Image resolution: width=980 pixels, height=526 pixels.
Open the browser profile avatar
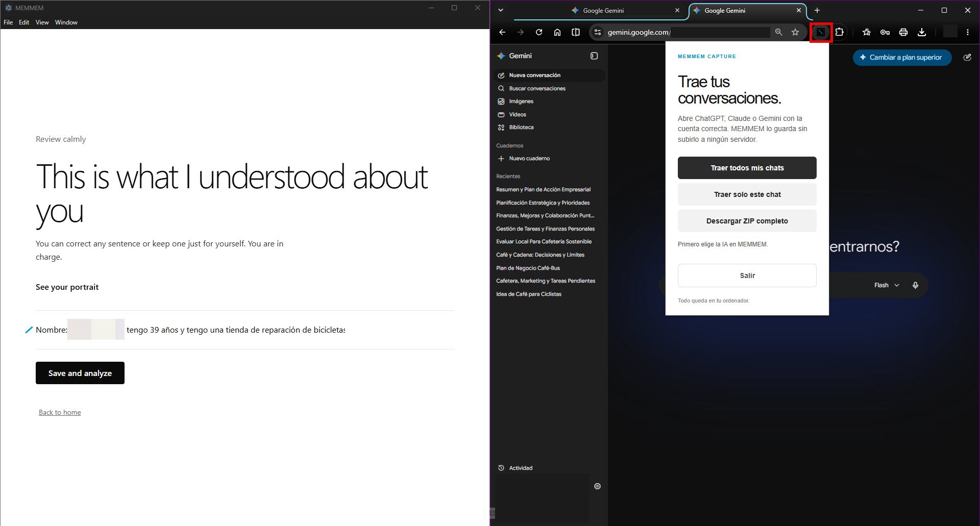(x=950, y=32)
